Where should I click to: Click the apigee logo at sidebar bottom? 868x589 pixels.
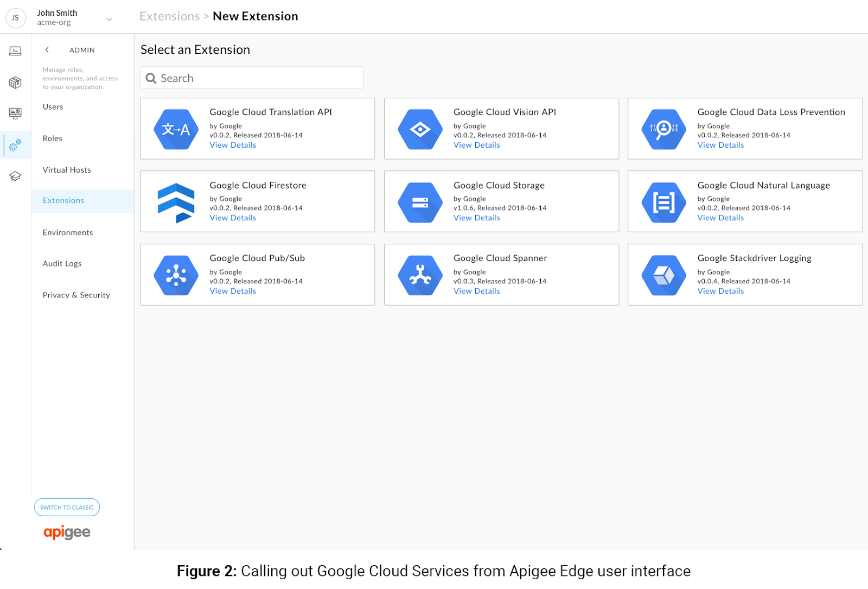66,533
